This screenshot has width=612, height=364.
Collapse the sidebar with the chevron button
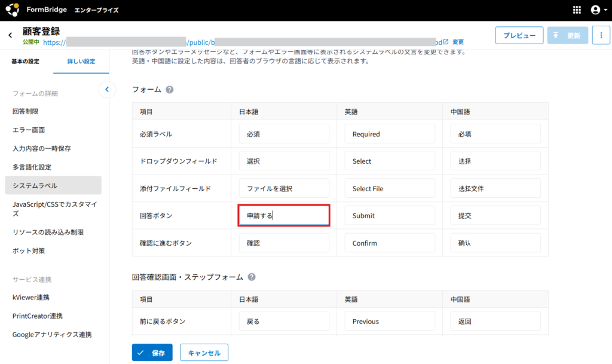(107, 90)
